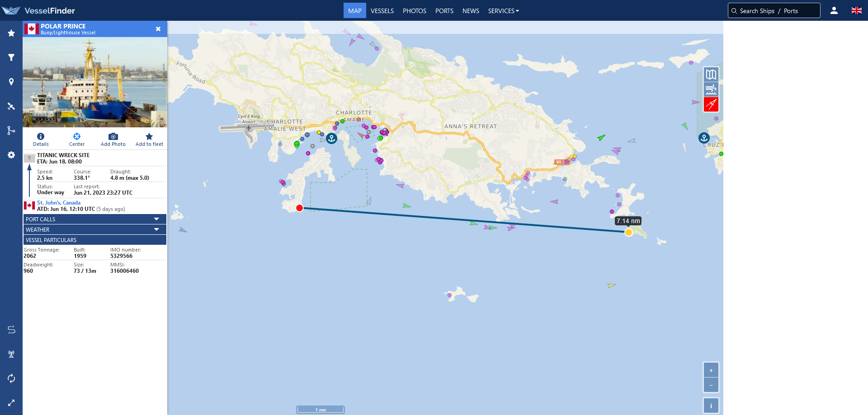Open the AIS station antenna icon
Screen dimensions: 868x415
[x=11, y=354]
